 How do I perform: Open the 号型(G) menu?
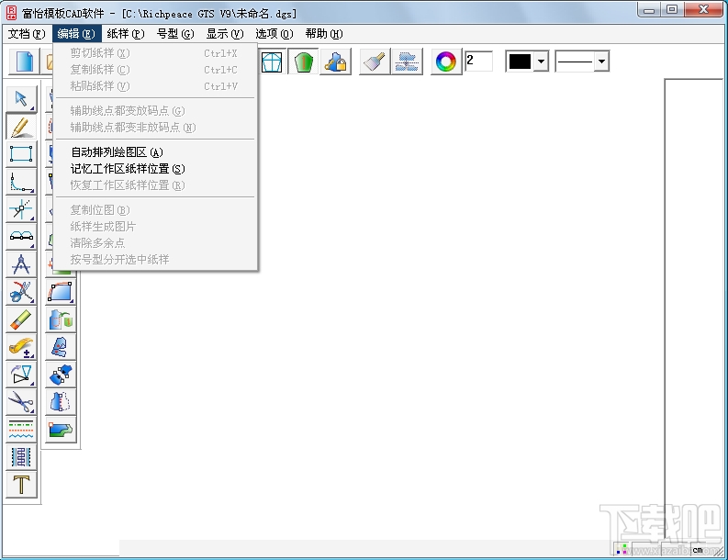175,34
